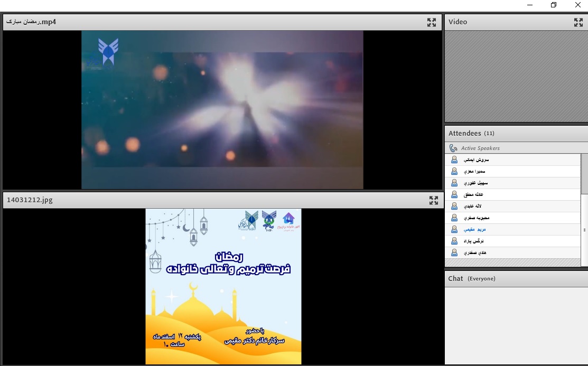Click the avatar icon beside هادی صفدری

[x=454, y=252]
